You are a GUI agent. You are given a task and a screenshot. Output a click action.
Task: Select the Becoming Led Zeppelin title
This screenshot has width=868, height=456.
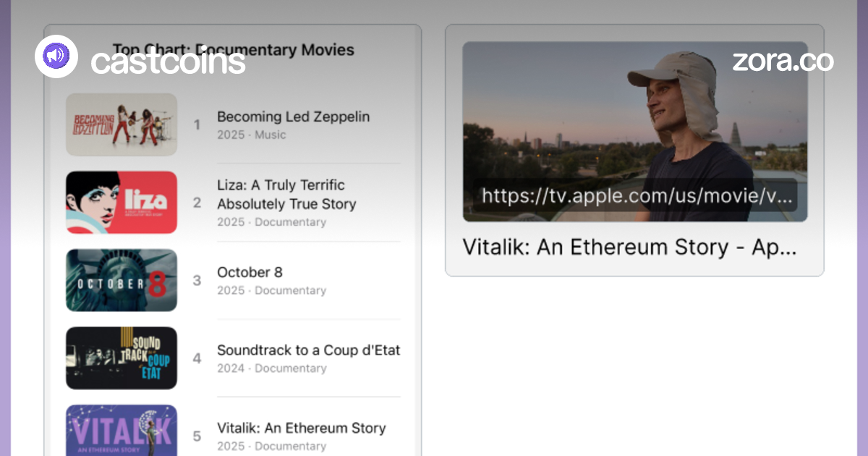tap(293, 117)
